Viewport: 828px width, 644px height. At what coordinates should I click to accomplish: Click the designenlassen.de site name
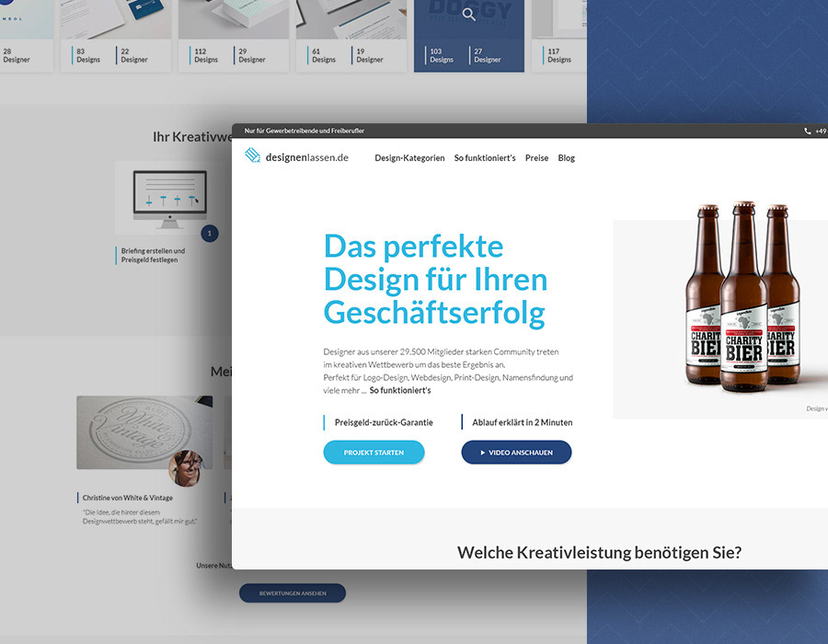click(306, 157)
